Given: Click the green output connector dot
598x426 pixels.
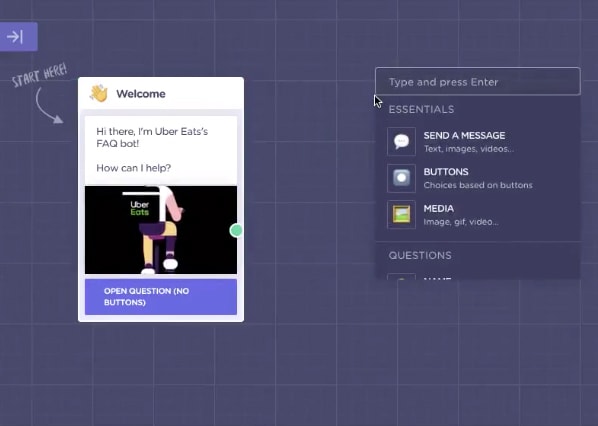Looking at the screenshot, I should tap(236, 230).
